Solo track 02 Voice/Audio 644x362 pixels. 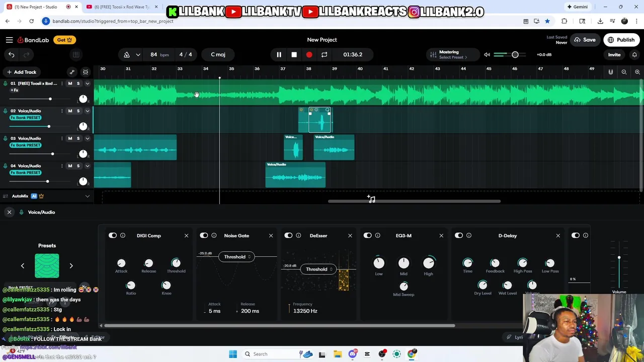pos(78,111)
